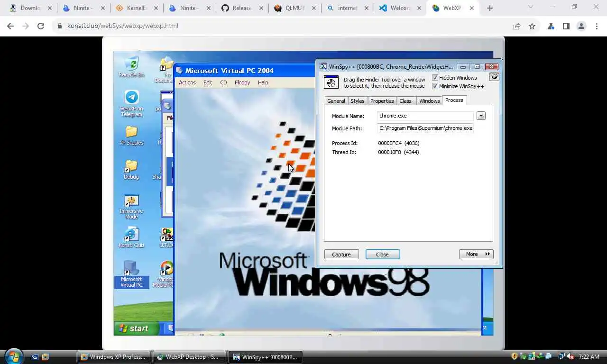Image resolution: width=607 pixels, height=364 pixels.
Task: Click the XP start button
Action: tap(136, 328)
